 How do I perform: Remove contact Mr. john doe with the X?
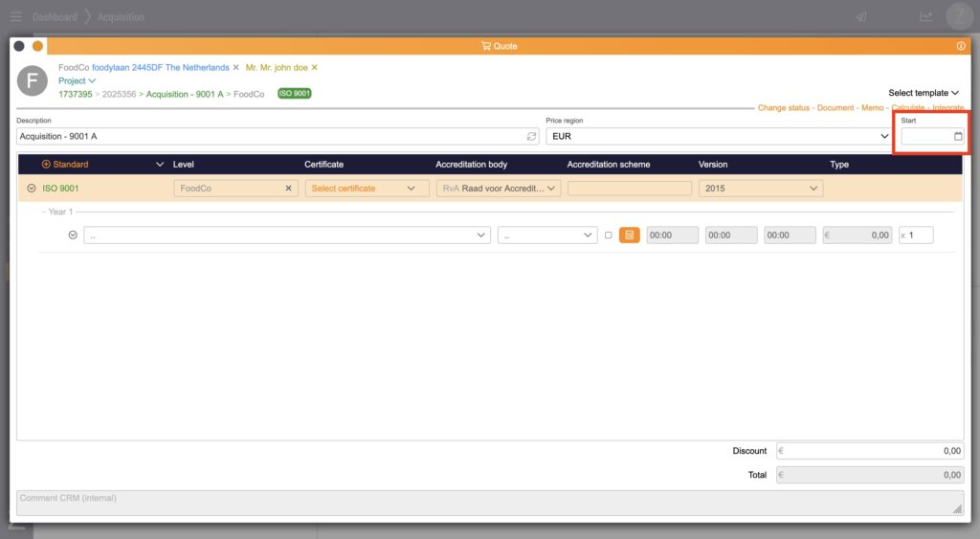pos(314,68)
